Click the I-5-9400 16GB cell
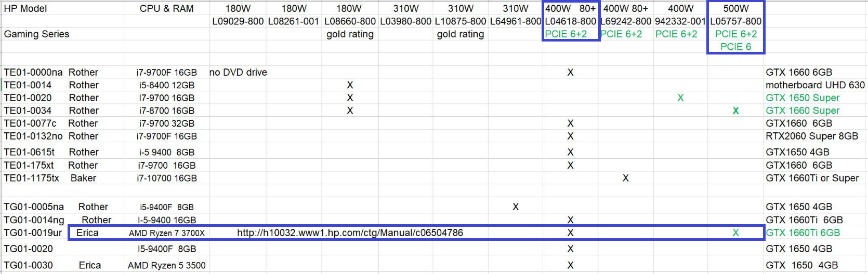868x274 pixels. pos(166,220)
